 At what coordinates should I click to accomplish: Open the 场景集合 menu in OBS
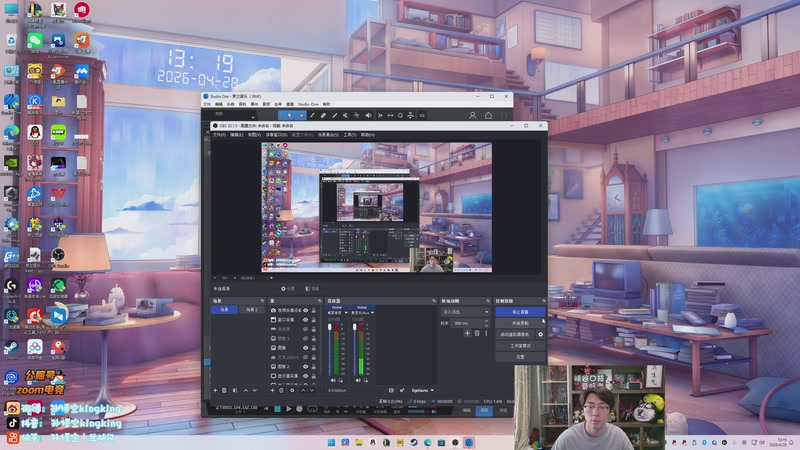pyautogui.click(x=328, y=135)
